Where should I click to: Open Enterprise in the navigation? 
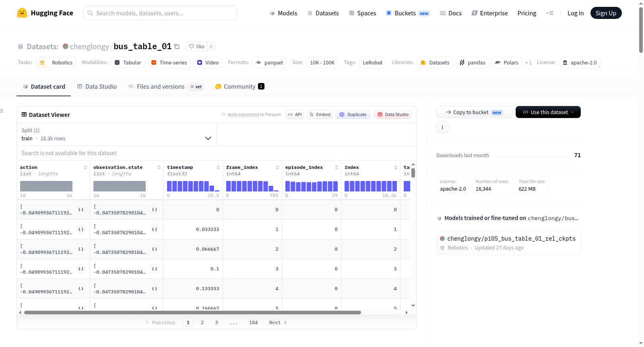pyautogui.click(x=489, y=13)
